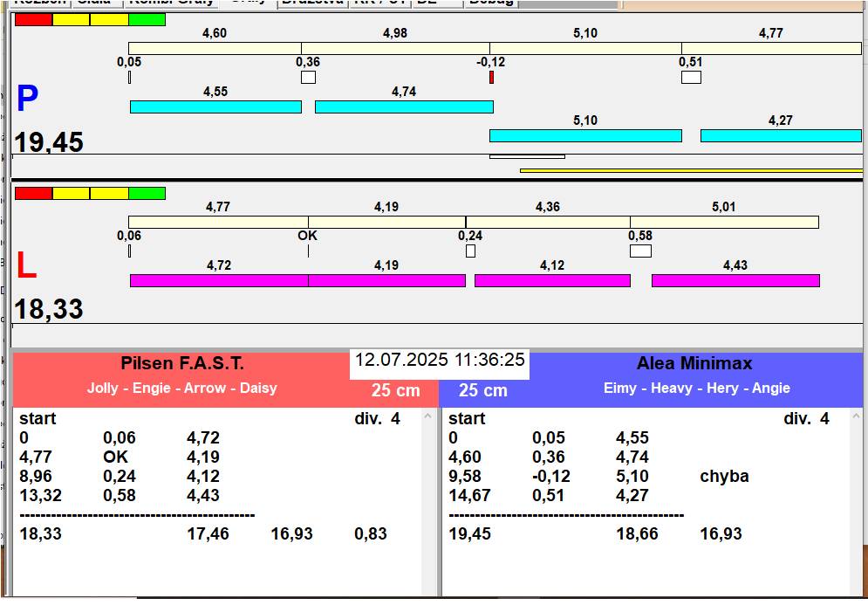Click 8,96 in Pilsen table
The image size is (868, 612).
point(36,477)
